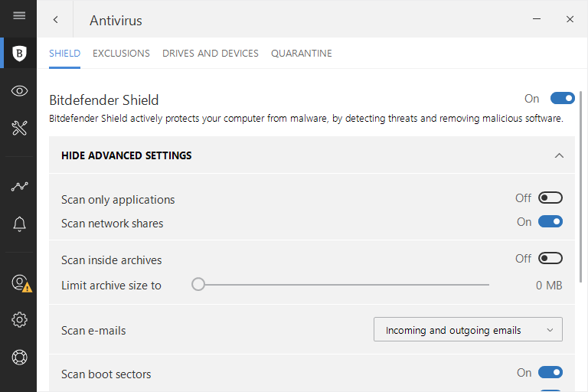Click the Limit archive size slider handle
Viewport: 588px width, 392px height.
coord(198,285)
